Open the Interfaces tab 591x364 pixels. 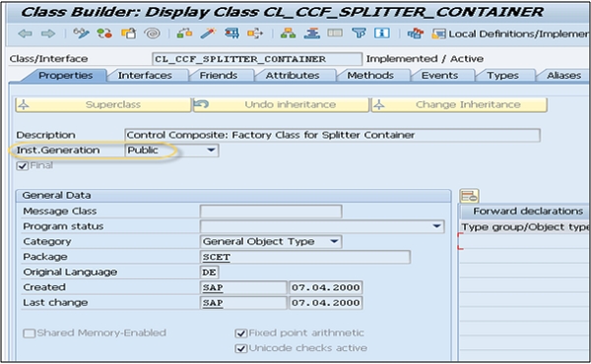tap(145, 76)
